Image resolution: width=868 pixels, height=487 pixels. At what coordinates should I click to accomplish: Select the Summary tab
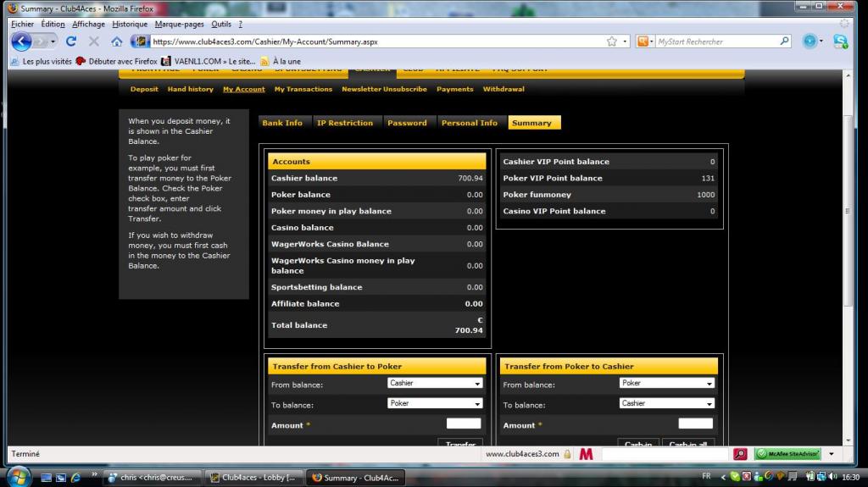tap(534, 123)
